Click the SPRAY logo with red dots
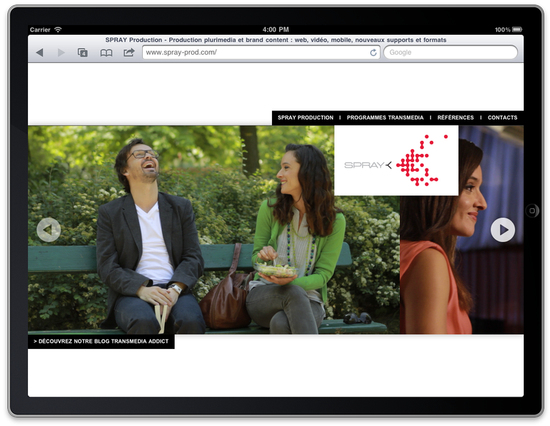Viewport: 550px width, 426px height. [396, 161]
